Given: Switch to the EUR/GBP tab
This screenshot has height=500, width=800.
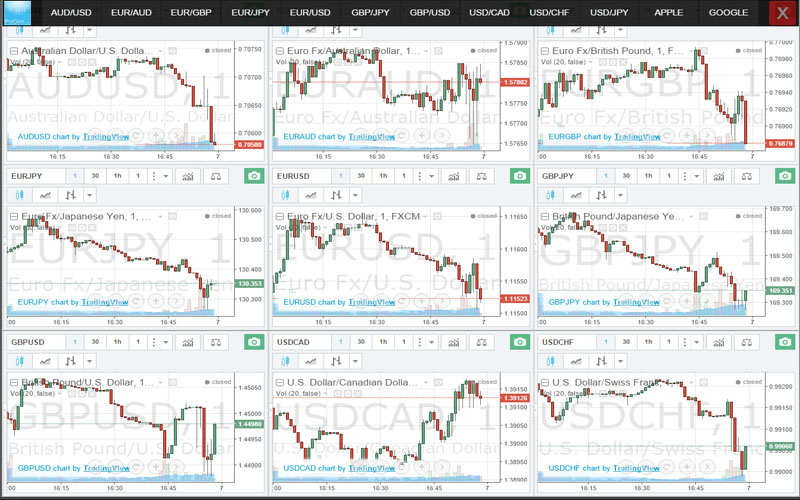Looking at the screenshot, I should pyautogui.click(x=191, y=12).
